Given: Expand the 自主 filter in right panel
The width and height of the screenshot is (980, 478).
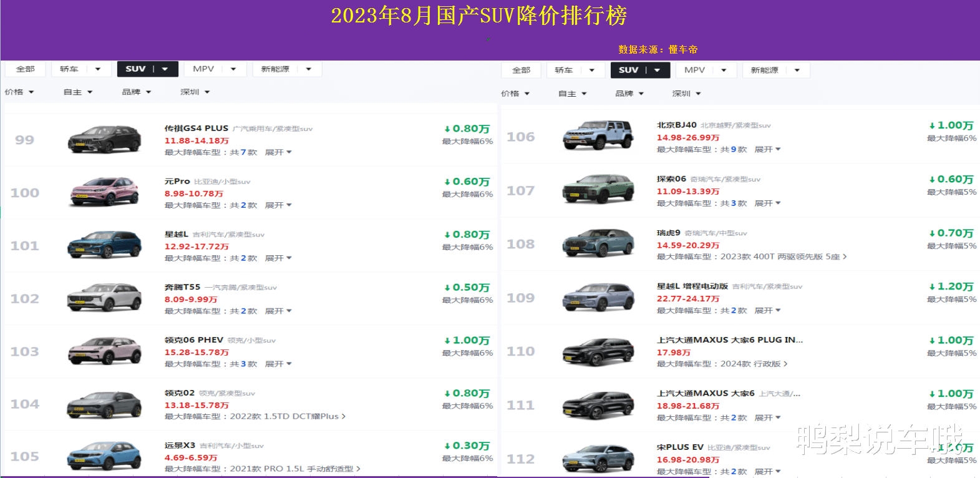Looking at the screenshot, I should click(573, 94).
